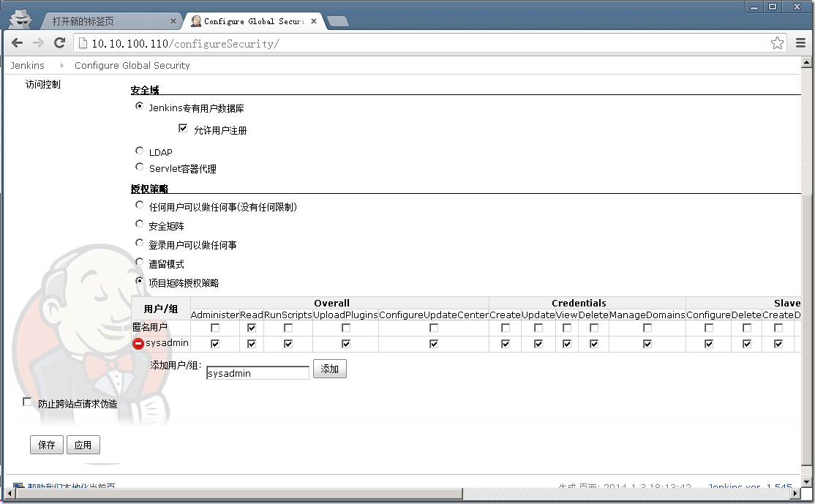Click Configure Global Security breadcrumb link
815x504 pixels.
[x=132, y=65]
